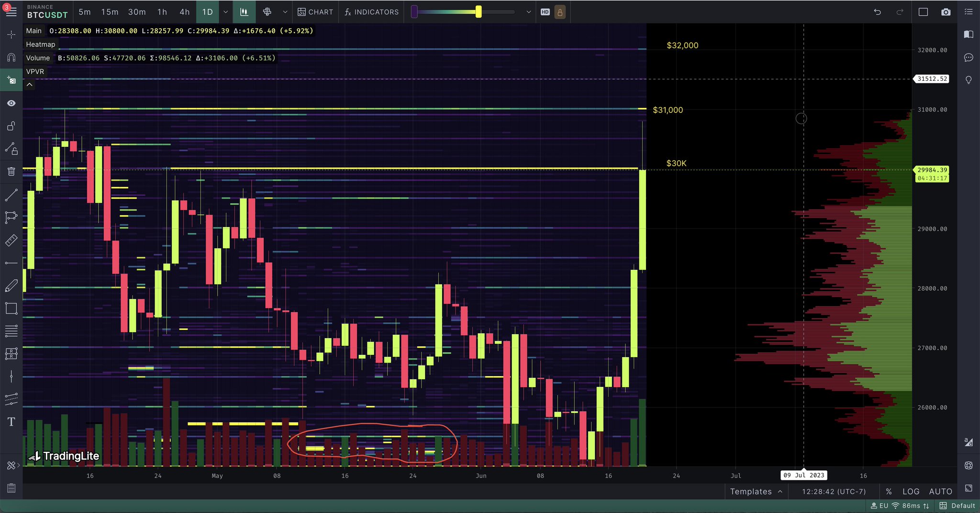The height and width of the screenshot is (513, 980).
Task: Switch to the 5m timeframe
Action: 85,12
